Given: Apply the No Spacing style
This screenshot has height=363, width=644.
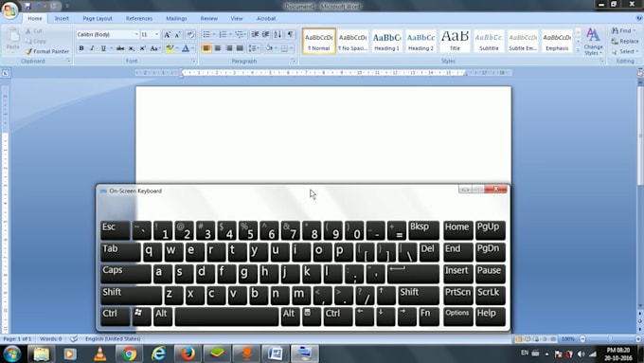Looking at the screenshot, I should [352, 41].
